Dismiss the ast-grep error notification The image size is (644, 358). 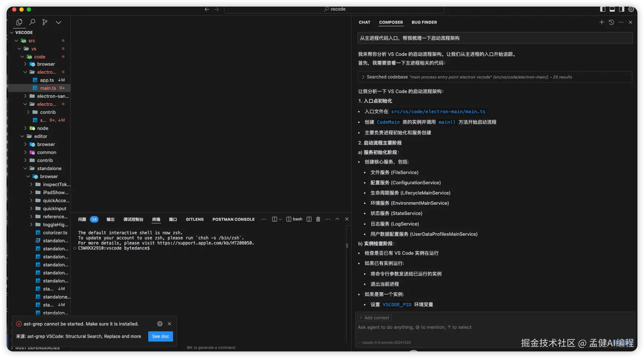click(x=169, y=324)
